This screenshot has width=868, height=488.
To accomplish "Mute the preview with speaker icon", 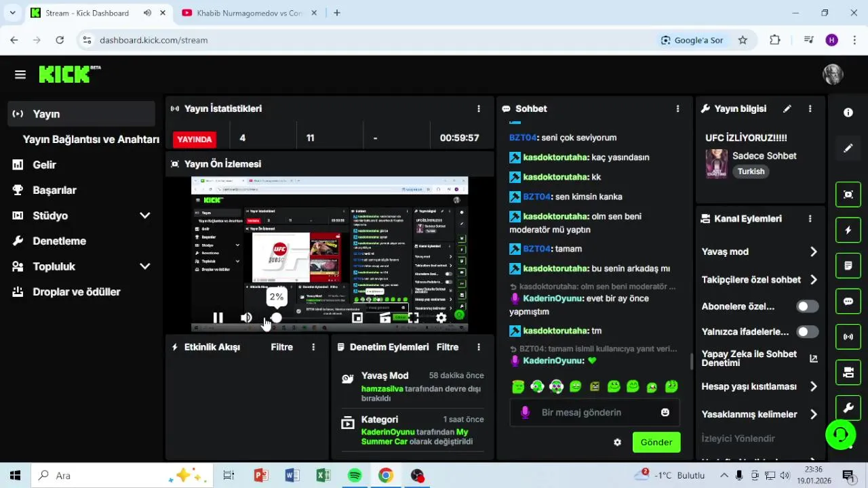I will [x=246, y=317].
